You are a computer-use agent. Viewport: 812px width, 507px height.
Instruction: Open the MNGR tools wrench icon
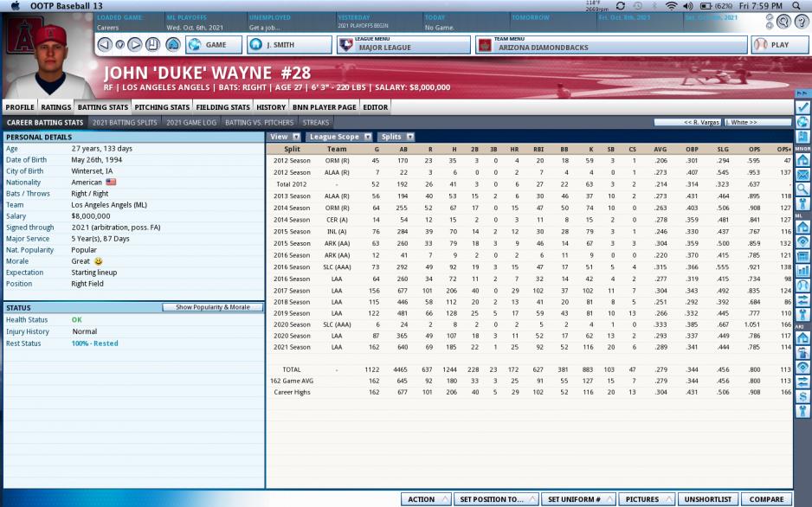click(x=802, y=204)
